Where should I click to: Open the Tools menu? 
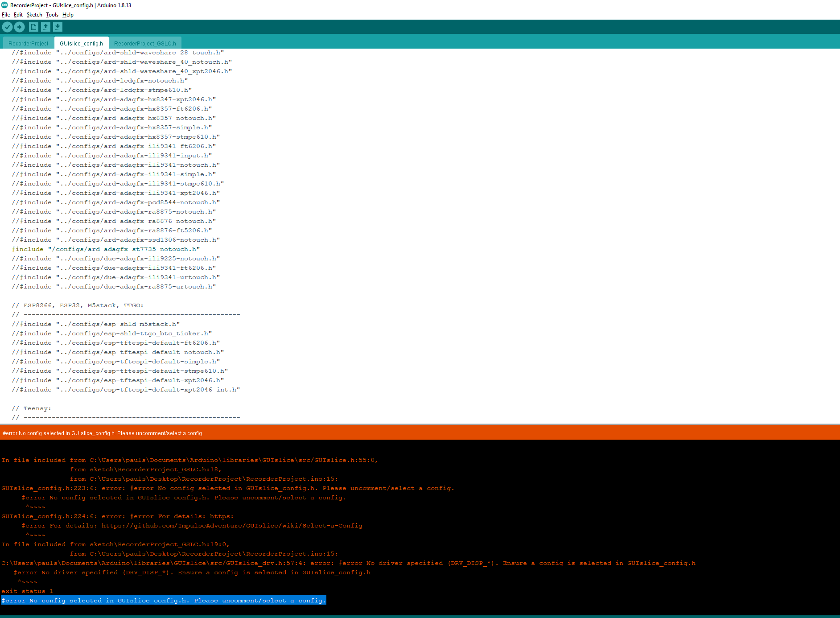coord(52,15)
